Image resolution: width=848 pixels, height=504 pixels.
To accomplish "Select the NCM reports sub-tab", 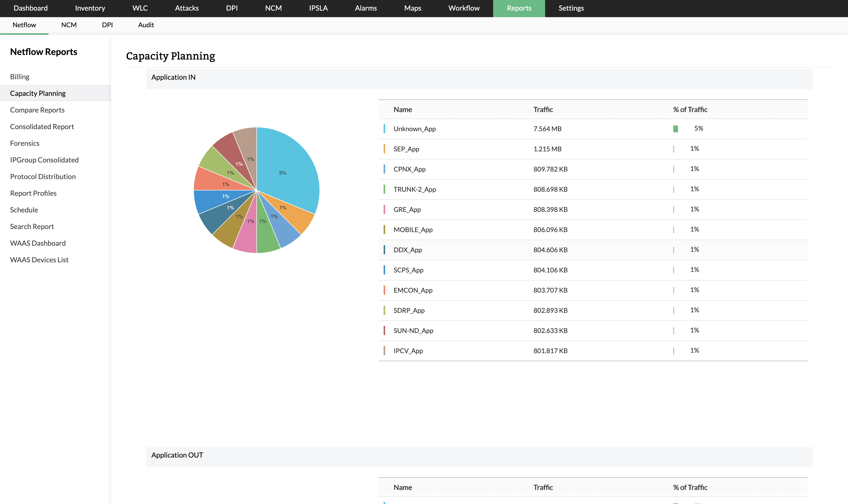I will click(69, 25).
